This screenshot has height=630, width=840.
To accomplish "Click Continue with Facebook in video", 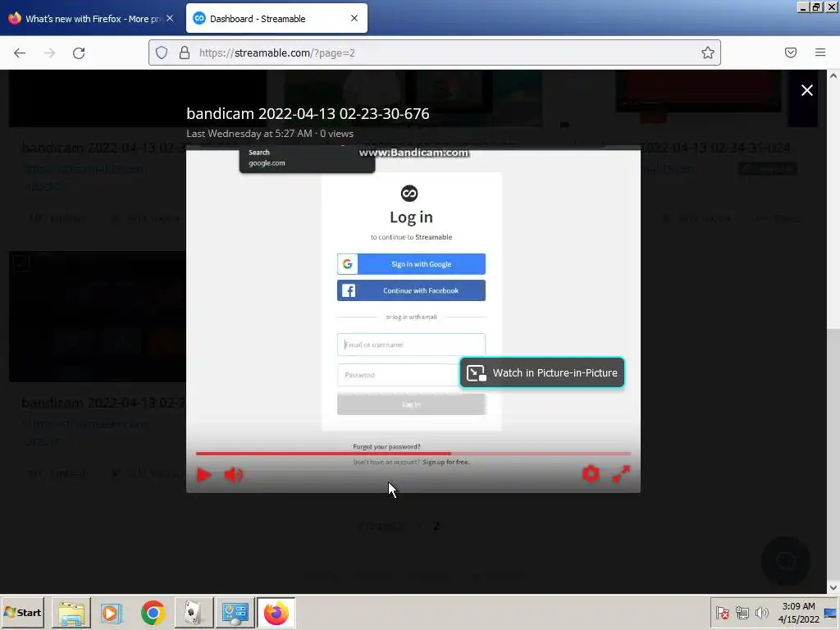I will tap(412, 290).
